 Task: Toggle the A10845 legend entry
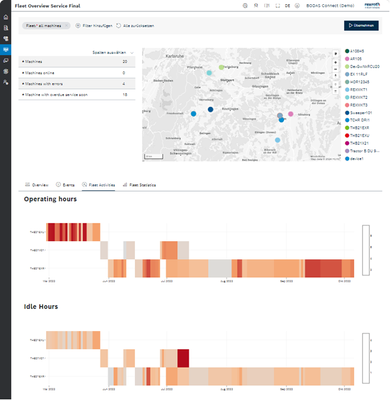click(x=355, y=51)
